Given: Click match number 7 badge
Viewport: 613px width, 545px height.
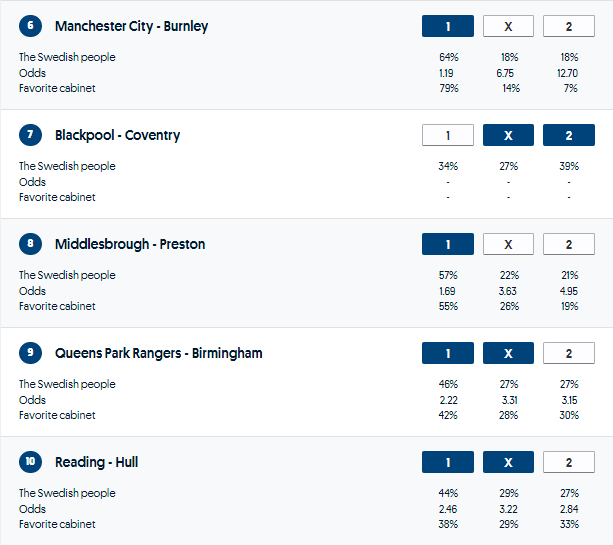Looking at the screenshot, I should [31, 135].
